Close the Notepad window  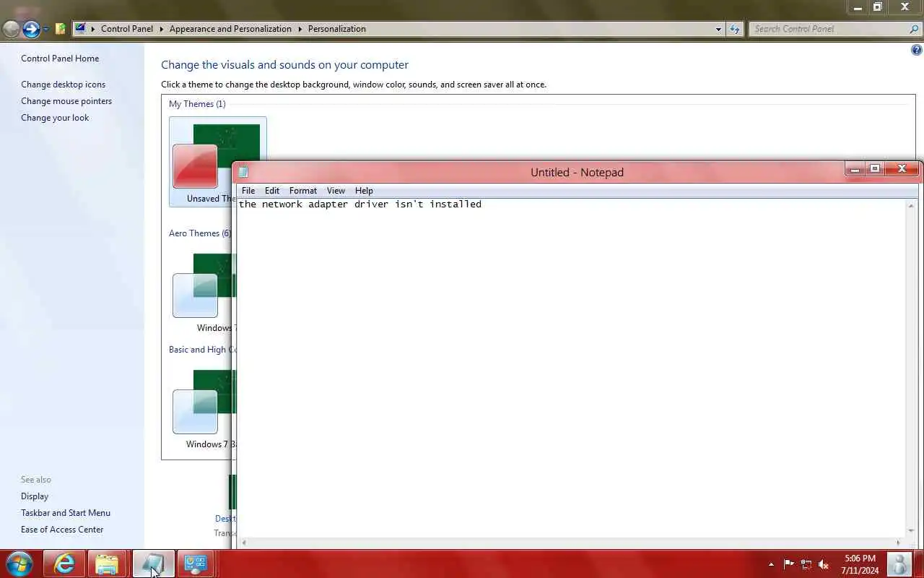pos(902,169)
